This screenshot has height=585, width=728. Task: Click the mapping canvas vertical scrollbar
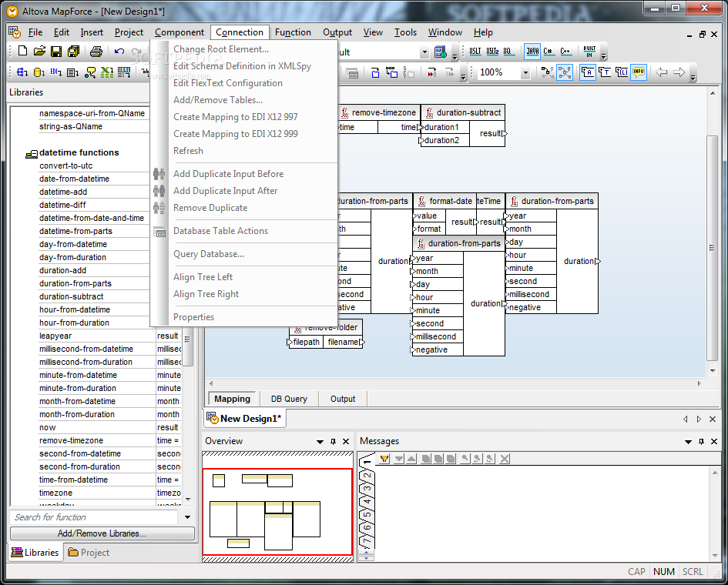click(713, 248)
